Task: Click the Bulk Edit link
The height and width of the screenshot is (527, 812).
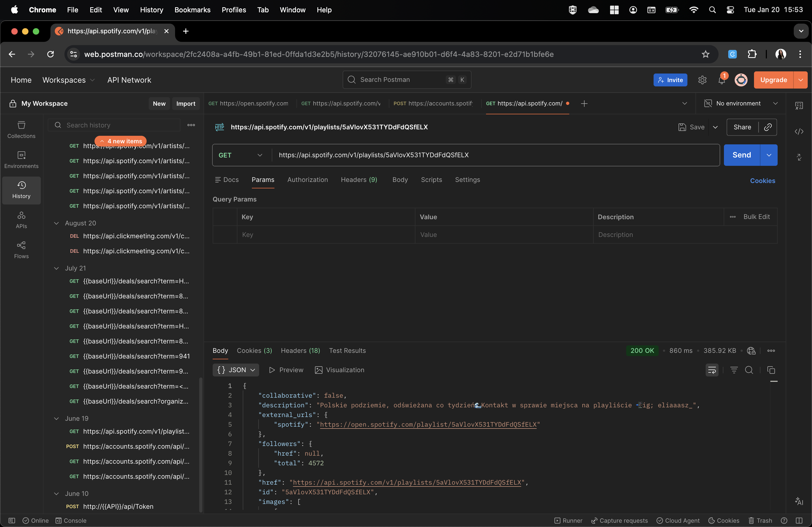Action: [x=756, y=217]
